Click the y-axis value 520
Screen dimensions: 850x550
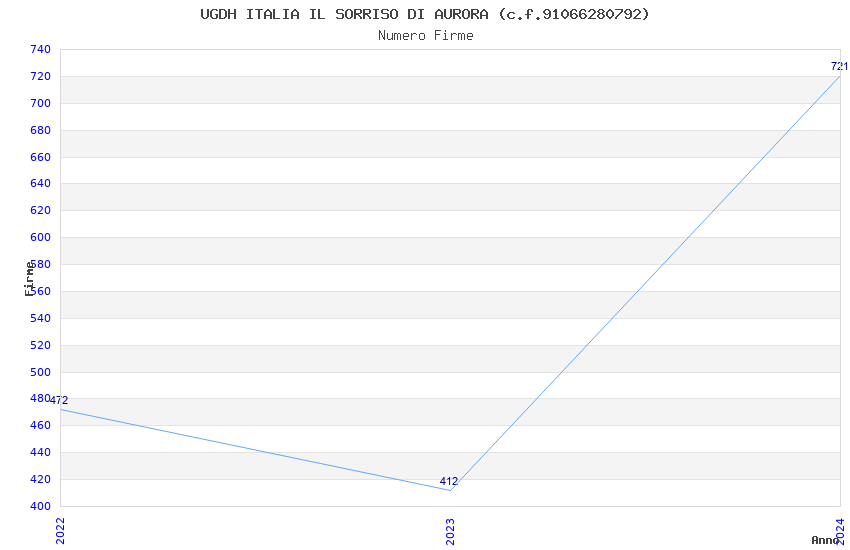click(x=41, y=345)
